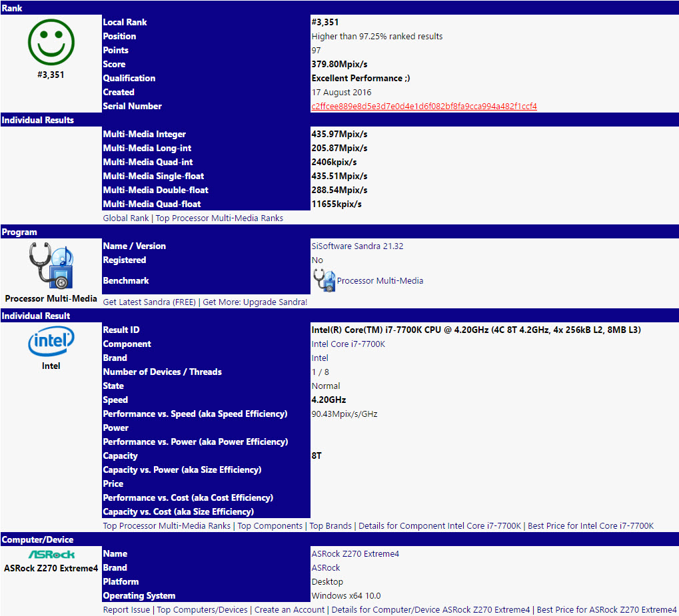Click Best Price for Intel Core i7-7700K
This screenshot has width=679, height=616.
point(590,525)
